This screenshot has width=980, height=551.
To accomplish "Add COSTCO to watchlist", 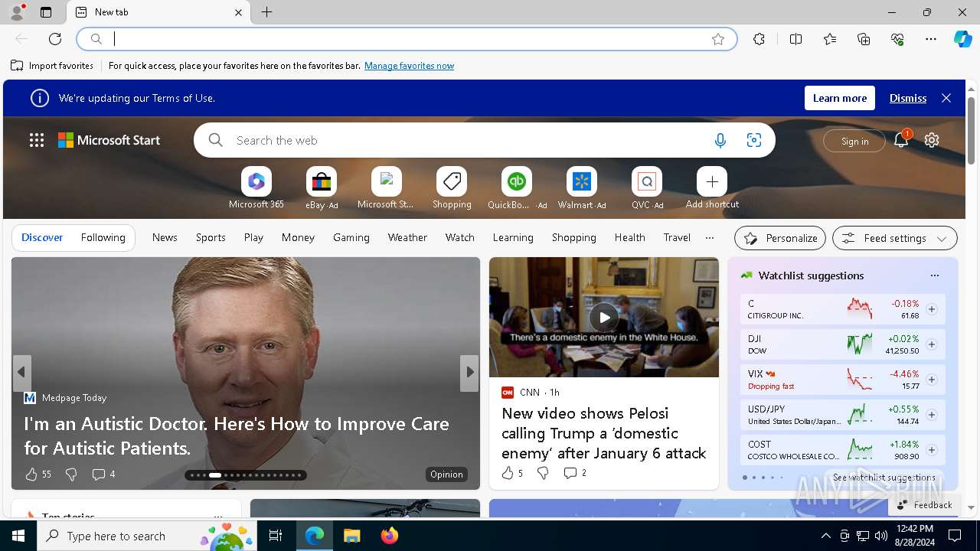I will pos(932,450).
